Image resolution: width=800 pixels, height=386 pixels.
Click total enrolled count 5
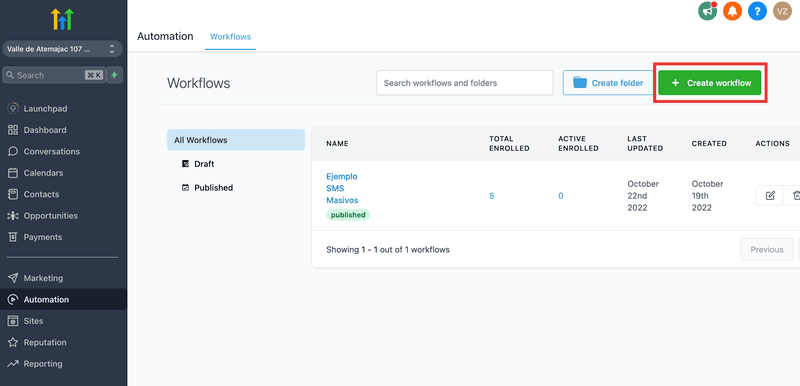point(492,196)
